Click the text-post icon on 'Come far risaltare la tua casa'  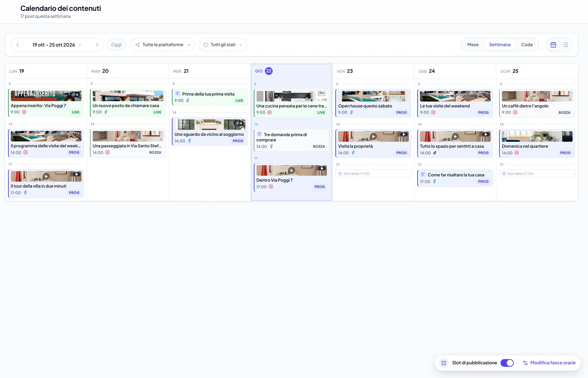point(423,174)
